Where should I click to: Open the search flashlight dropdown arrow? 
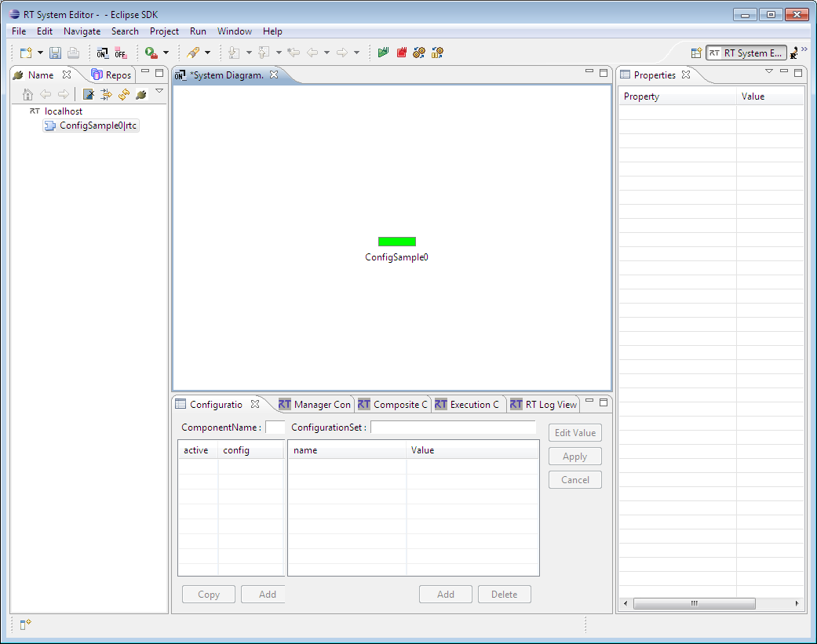point(207,53)
